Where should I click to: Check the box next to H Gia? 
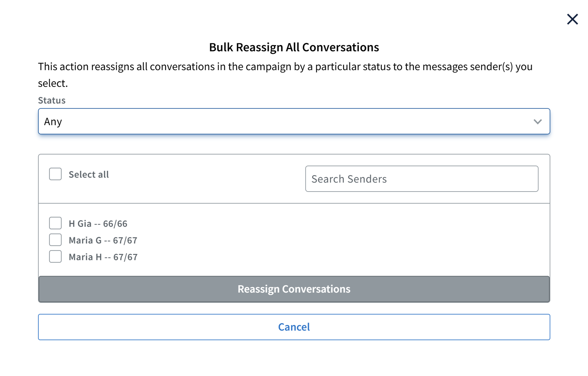click(x=55, y=223)
